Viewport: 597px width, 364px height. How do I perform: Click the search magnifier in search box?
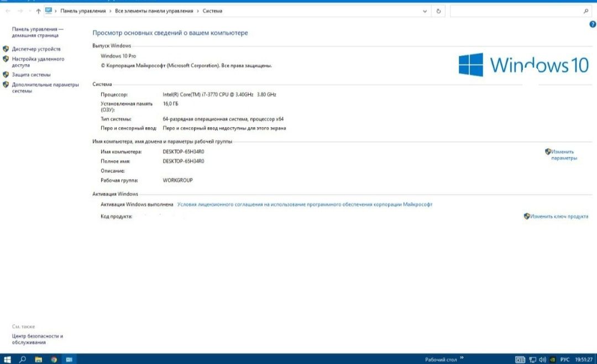point(585,11)
